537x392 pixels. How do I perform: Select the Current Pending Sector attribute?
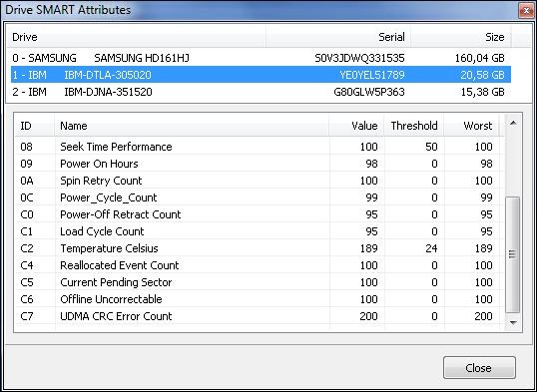pyautogui.click(x=260, y=282)
